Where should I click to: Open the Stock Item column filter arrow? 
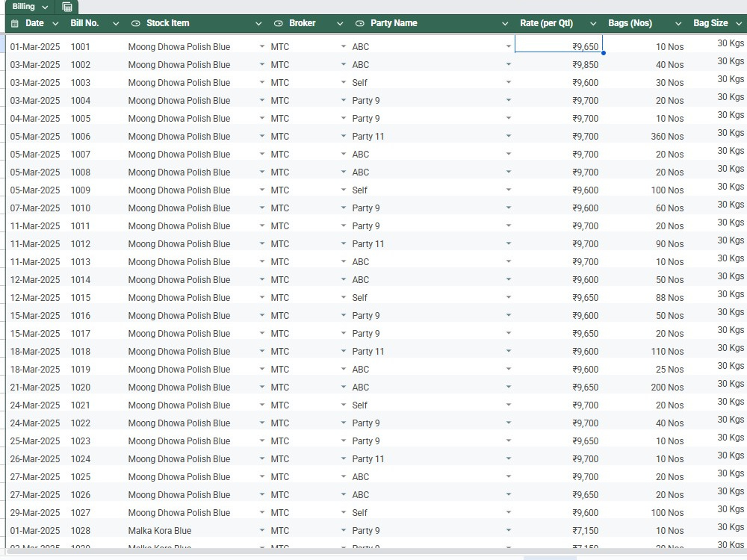click(258, 23)
